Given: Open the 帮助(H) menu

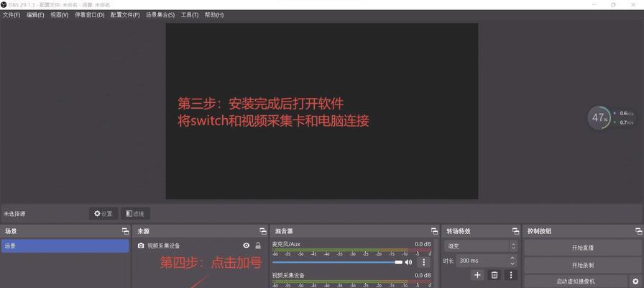Looking at the screenshot, I should pos(214,15).
